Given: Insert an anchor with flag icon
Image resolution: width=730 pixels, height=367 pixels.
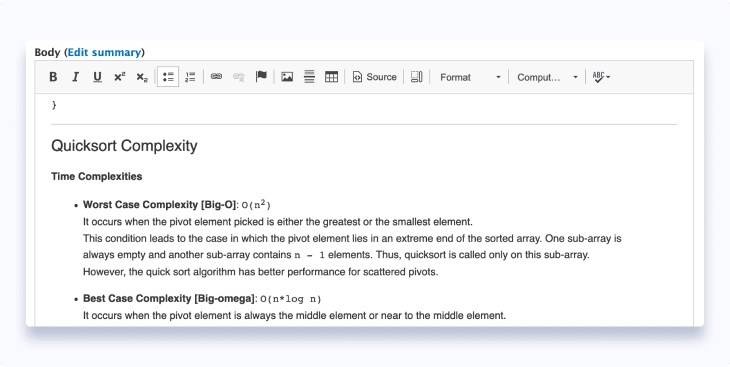Looking at the screenshot, I should coord(261,77).
